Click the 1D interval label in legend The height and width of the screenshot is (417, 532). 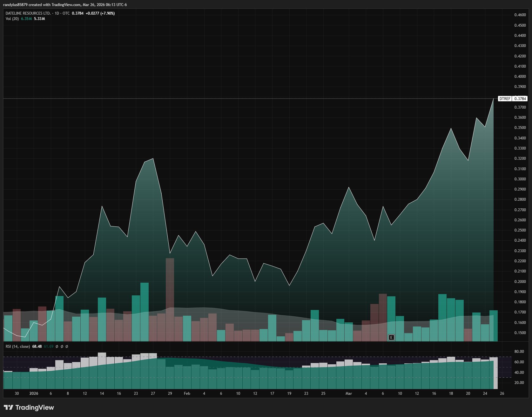tap(57, 13)
